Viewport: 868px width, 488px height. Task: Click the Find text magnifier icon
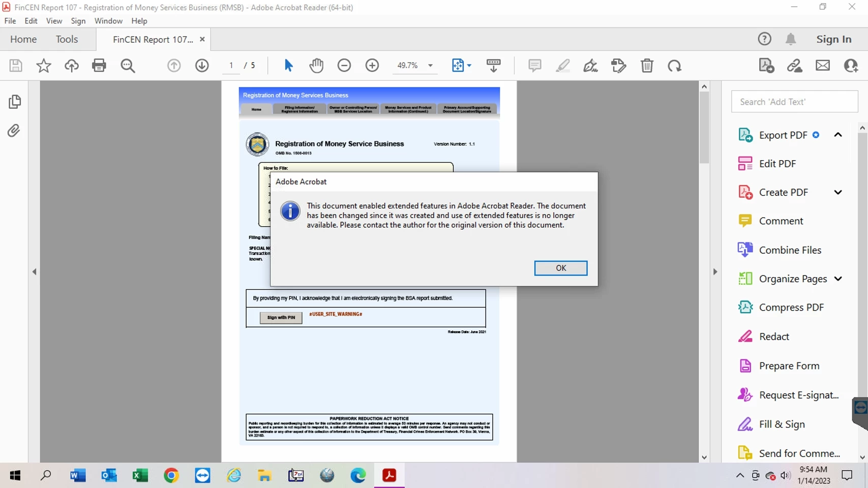pyautogui.click(x=128, y=66)
